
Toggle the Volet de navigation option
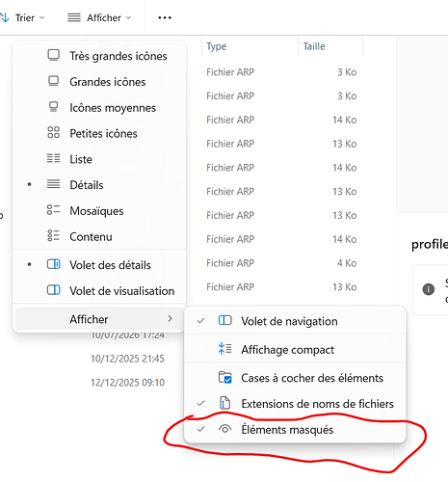click(x=295, y=321)
